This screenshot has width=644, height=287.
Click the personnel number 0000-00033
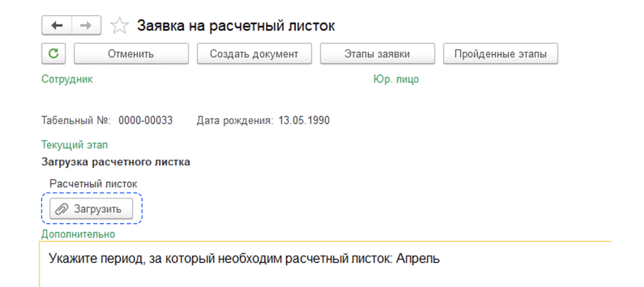145,120
